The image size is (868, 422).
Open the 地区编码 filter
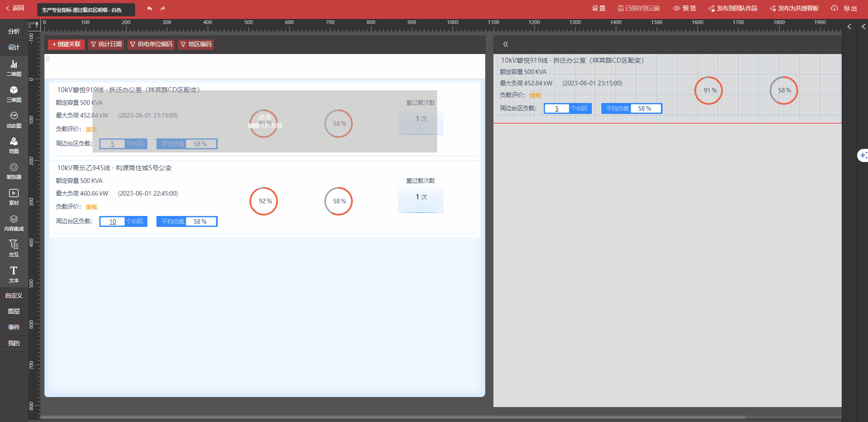tap(196, 44)
